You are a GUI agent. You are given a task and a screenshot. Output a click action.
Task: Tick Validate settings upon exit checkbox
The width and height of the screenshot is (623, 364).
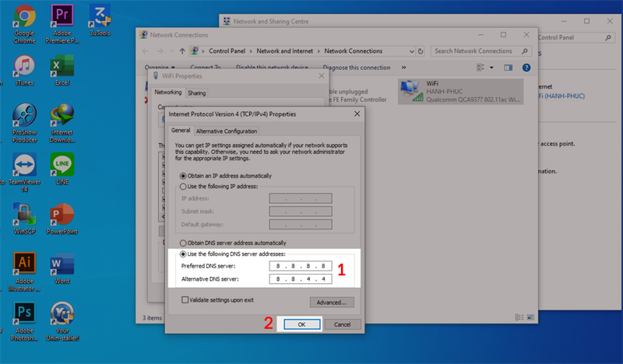tap(185, 299)
